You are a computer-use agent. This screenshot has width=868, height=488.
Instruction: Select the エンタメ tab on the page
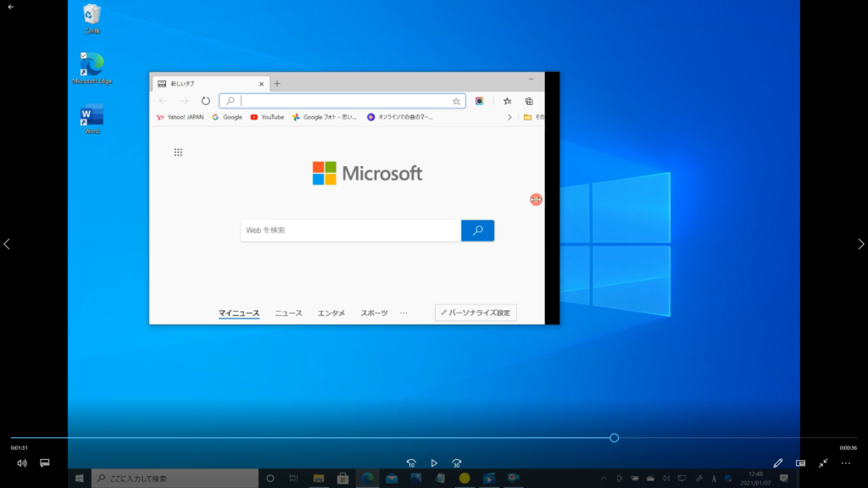click(331, 313)
